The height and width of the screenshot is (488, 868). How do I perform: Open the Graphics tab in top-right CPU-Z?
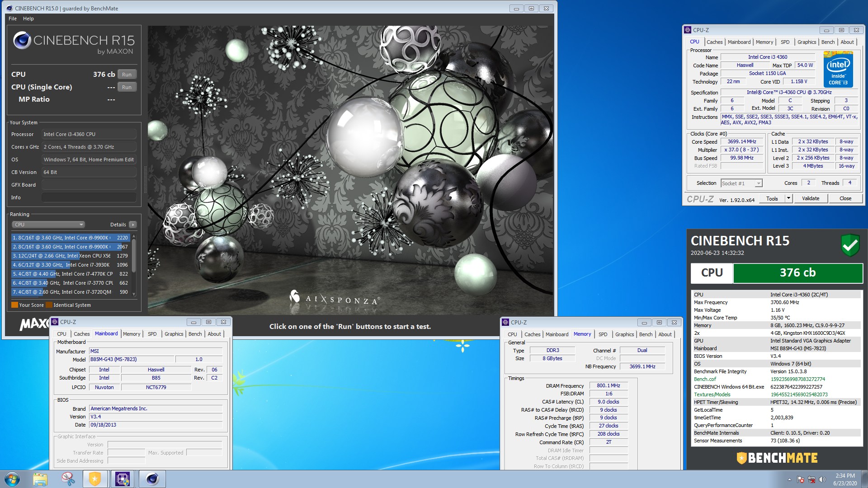[x=807, y=42]
